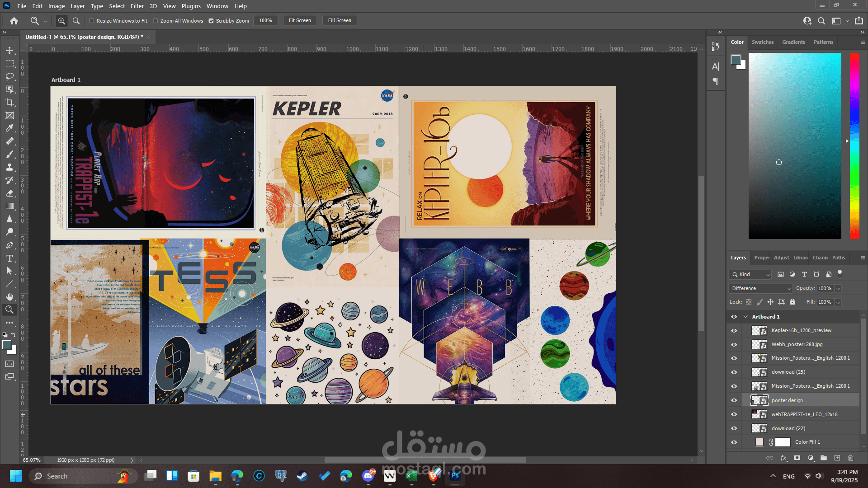
Task: Select the Move tool
Action: pyautogui.click(x=9, y=50)
